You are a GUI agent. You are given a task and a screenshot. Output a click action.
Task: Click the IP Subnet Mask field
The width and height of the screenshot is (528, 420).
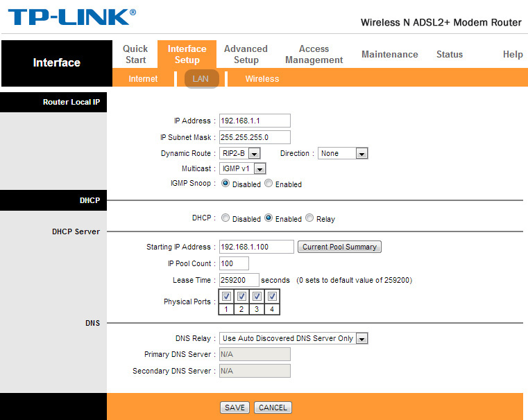pos(255,137)
